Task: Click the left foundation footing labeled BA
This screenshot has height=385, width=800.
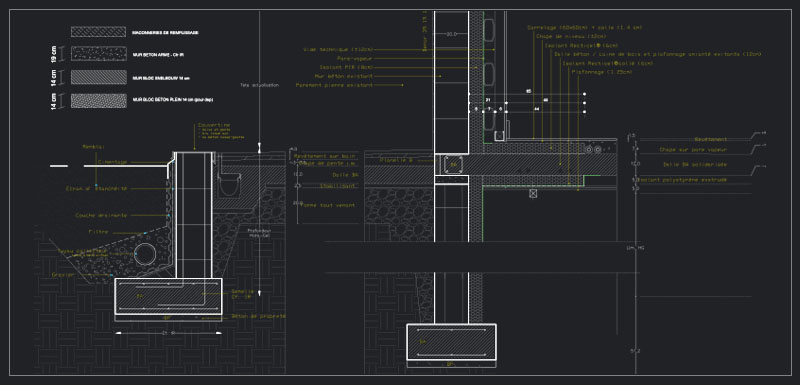Action: pos(168,296)
